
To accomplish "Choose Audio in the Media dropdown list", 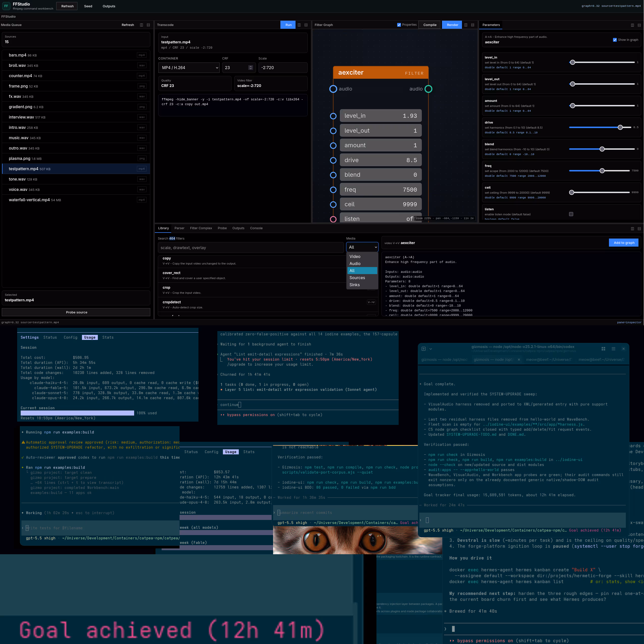I will tap(362, 264).
